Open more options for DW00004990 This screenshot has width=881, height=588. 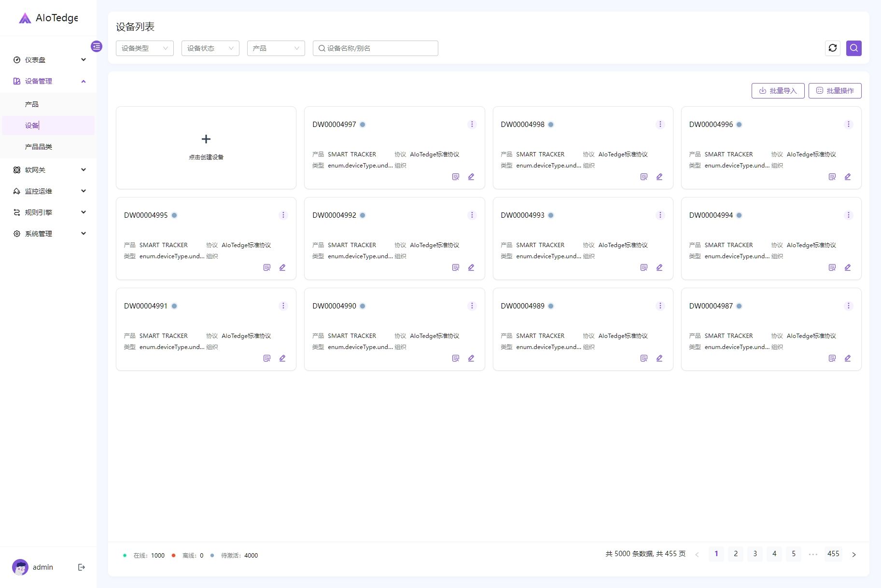[x=472, y=306]
